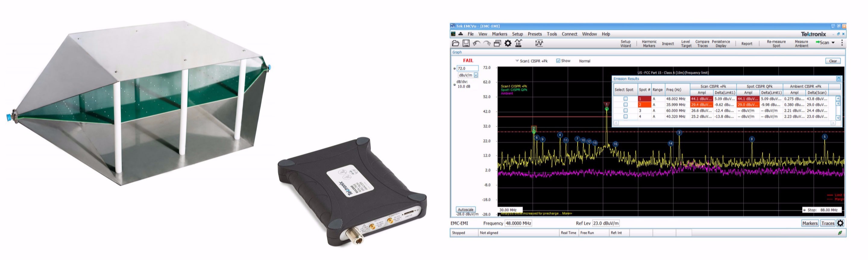Screen dimensions: 868x260
Task: Click the Save floppy disk icon
Action: [x=466, y=43]
